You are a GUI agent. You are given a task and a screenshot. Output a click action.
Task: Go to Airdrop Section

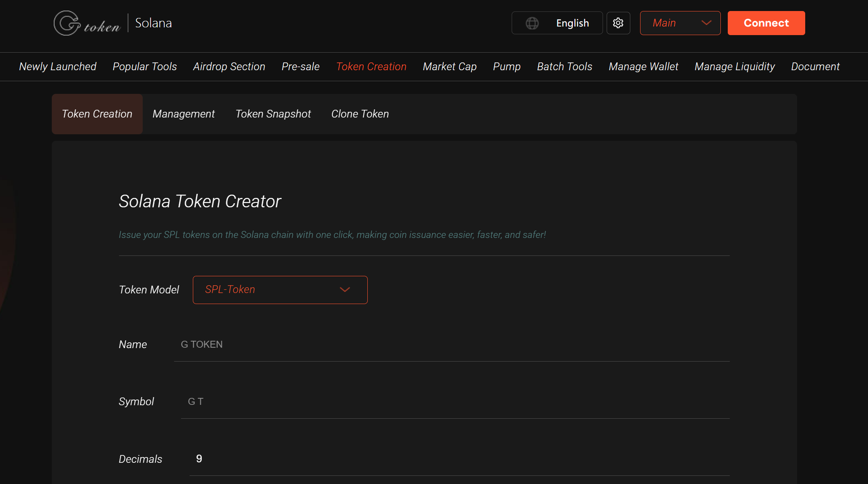229,67
